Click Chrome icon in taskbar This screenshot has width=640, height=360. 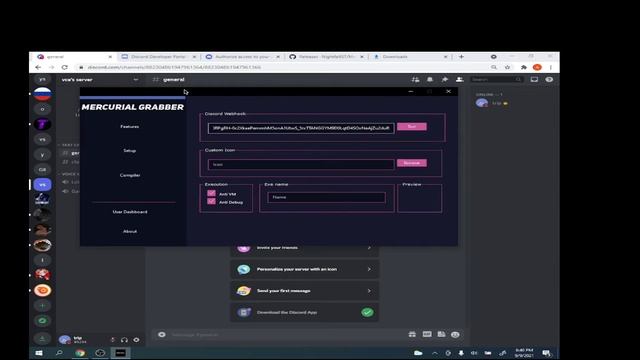click(x=80, y=353)
